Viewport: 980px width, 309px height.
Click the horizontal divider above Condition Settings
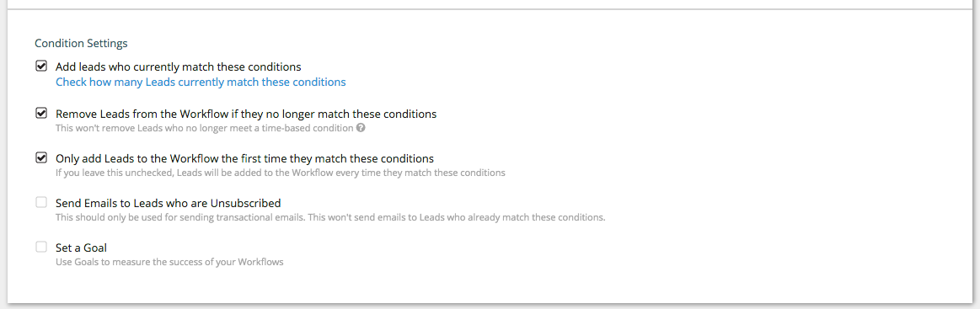point(490,8)
